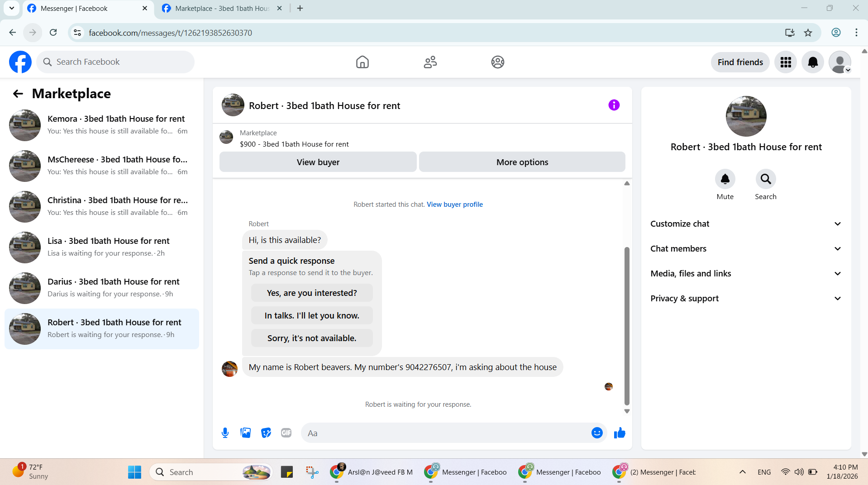Image resolution: width=868 pixels, height=485 pixels.
Task: Open the Snipping Tool taskbar icon
Action: 312,472
